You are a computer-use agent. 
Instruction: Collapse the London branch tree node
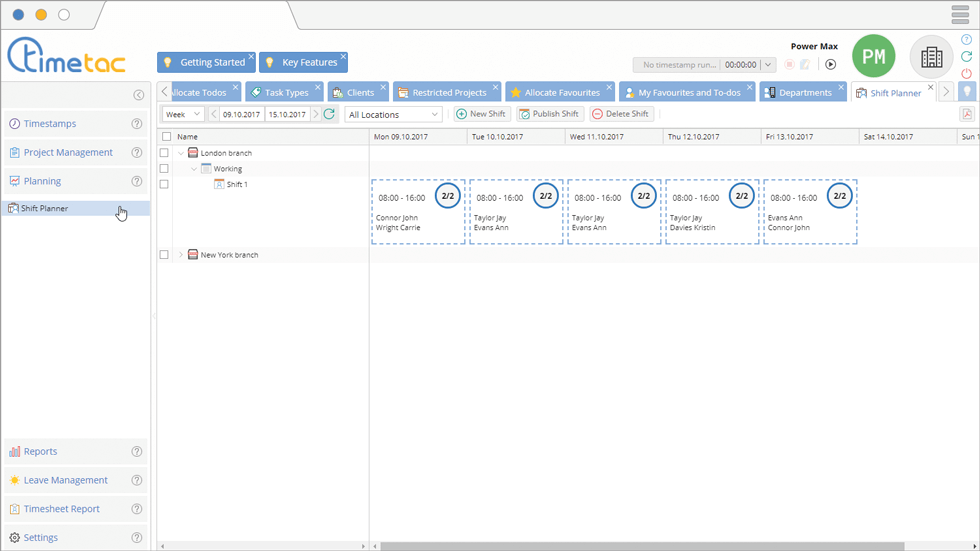coord(181,152)
